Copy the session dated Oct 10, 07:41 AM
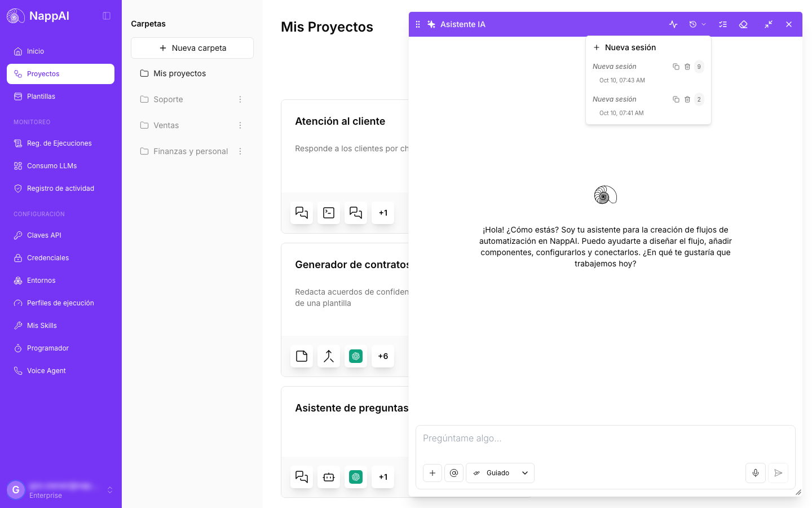This screenshot has height=508, width=812. (676, 99)
